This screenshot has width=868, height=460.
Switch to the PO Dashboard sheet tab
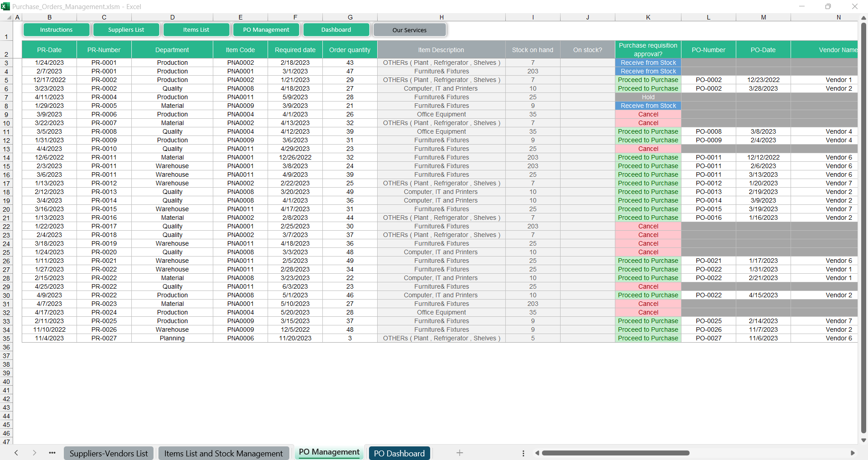pos(399,453)
